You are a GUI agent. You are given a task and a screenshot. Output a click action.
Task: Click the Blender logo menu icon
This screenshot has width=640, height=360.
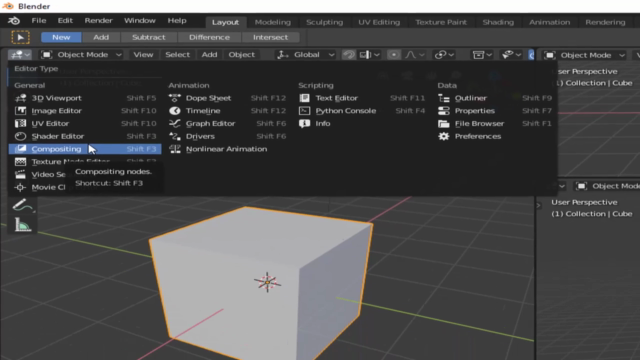[x=13, y=21]
